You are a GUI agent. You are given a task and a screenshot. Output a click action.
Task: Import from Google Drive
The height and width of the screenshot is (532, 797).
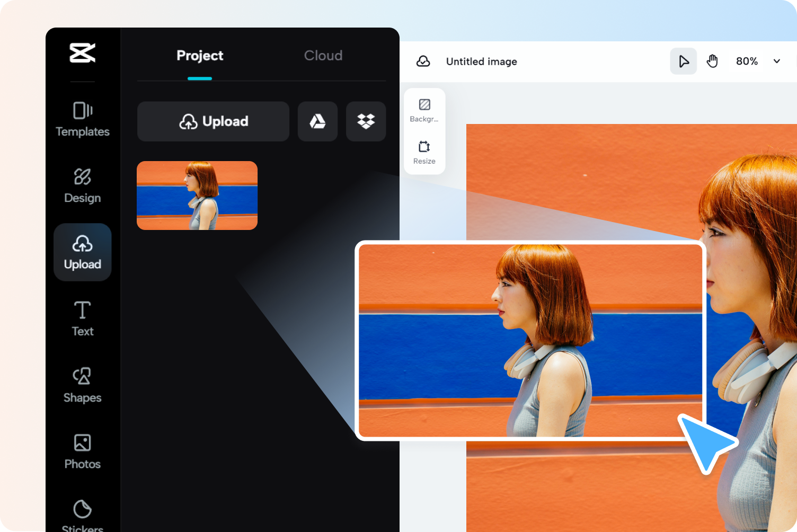tap(317, 121)
